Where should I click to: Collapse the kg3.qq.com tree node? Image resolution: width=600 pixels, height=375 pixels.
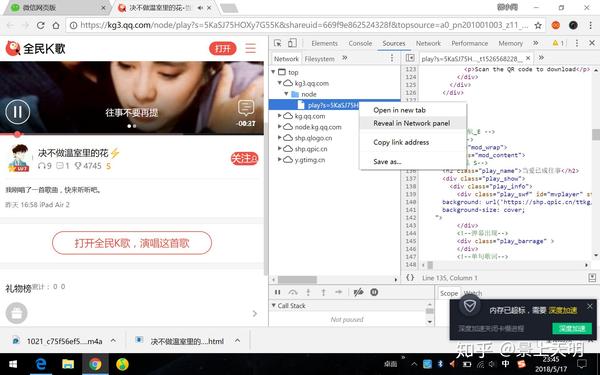coord(280,83)
